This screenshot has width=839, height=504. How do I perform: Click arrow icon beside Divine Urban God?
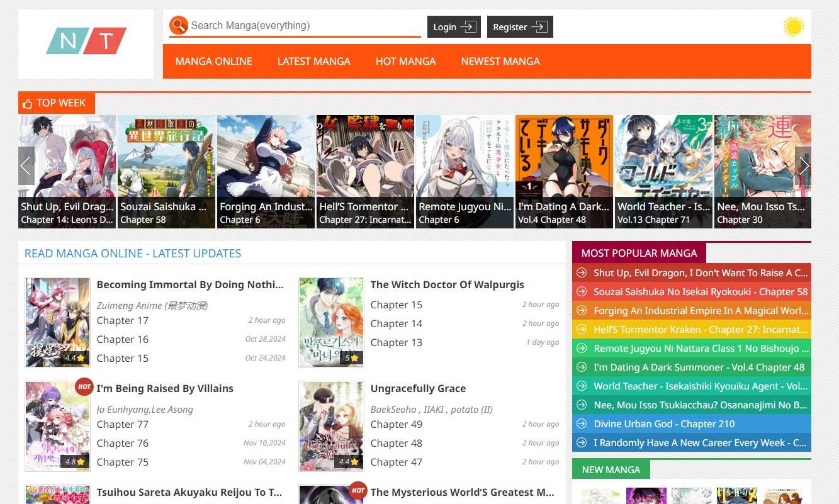[582, 424]
